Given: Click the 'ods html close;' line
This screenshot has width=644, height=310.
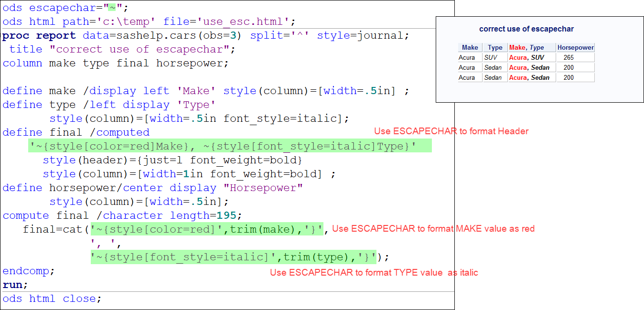Looking at the screenshot, I should coord(52,299).
